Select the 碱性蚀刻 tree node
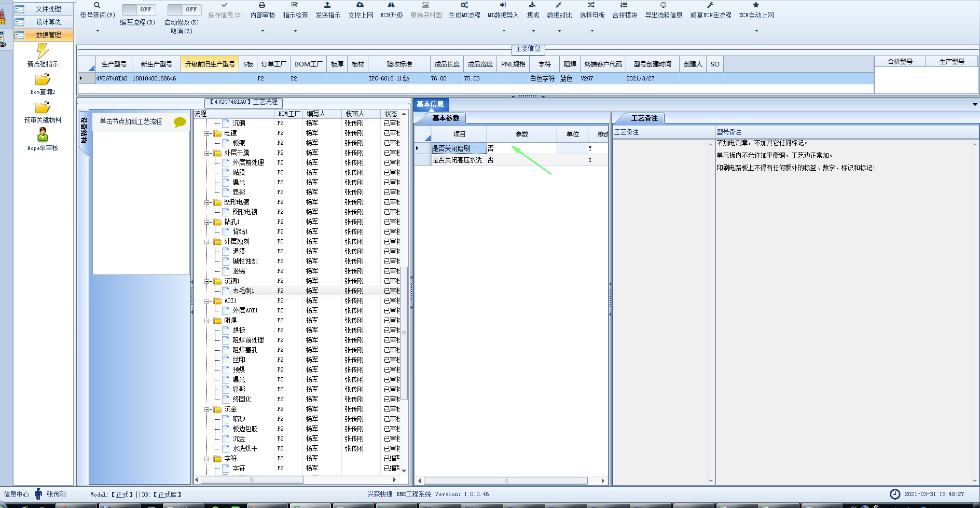The image size is (980, 508). point(245,262)
